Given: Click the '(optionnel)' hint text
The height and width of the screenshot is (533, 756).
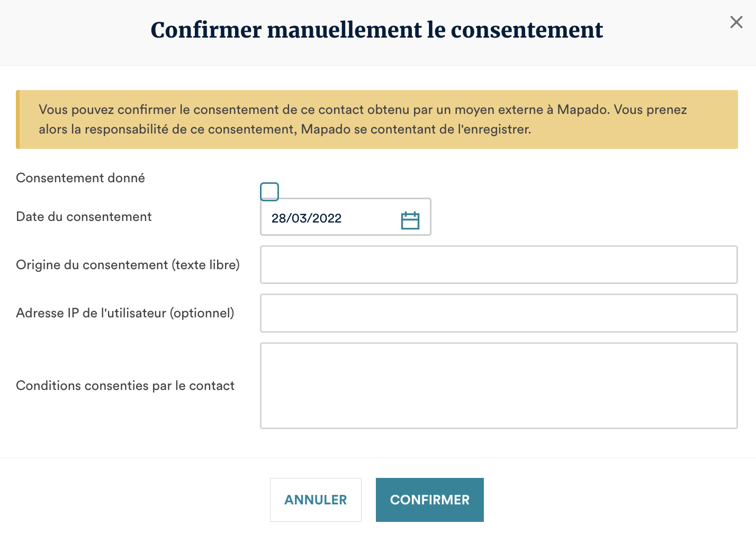Looking at the screenshot, I should [x=202, y=313].
